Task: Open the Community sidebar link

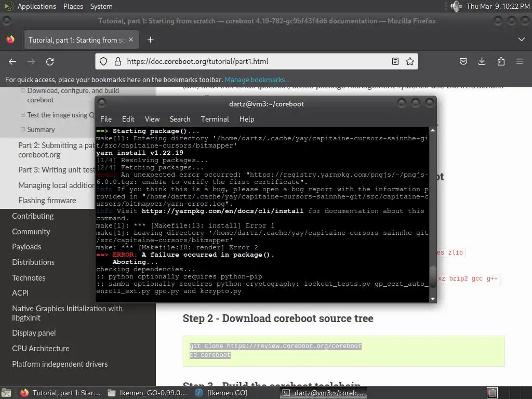Action: tap(31, 232)
